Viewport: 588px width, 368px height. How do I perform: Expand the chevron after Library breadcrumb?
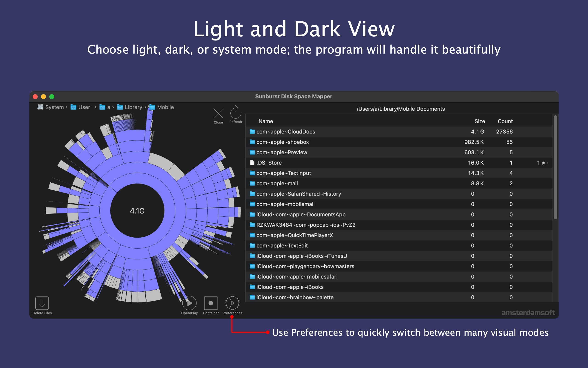tap(145, 107)
